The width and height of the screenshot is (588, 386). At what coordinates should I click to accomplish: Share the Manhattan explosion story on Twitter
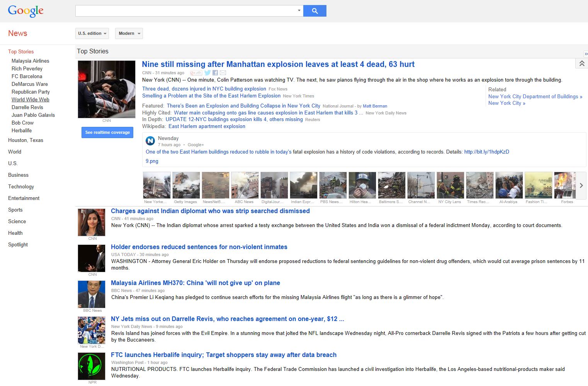point(207,73)
